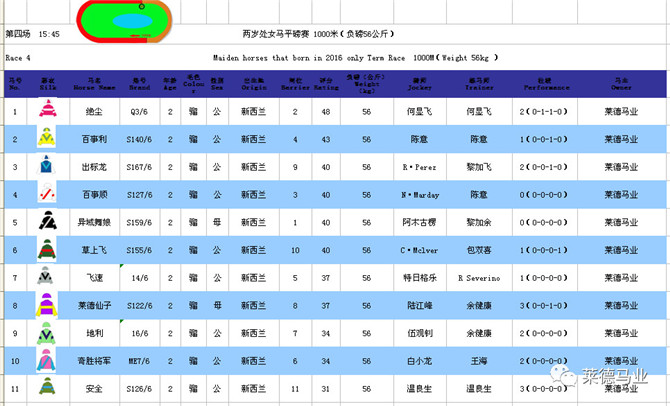The width and height of the screenshot is (670, 406).
Task: Select the 'Trainer' column header
Action: tap(479, 84)
